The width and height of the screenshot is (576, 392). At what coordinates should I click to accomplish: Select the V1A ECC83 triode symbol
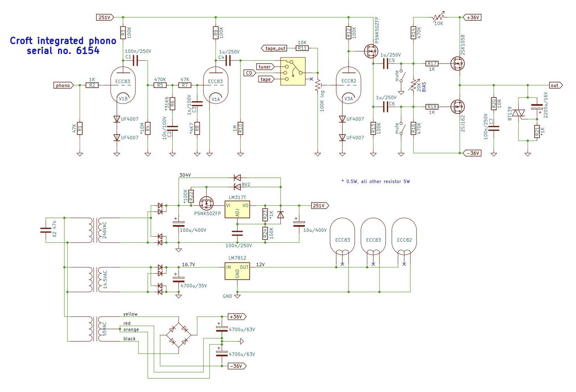(216, 85)
